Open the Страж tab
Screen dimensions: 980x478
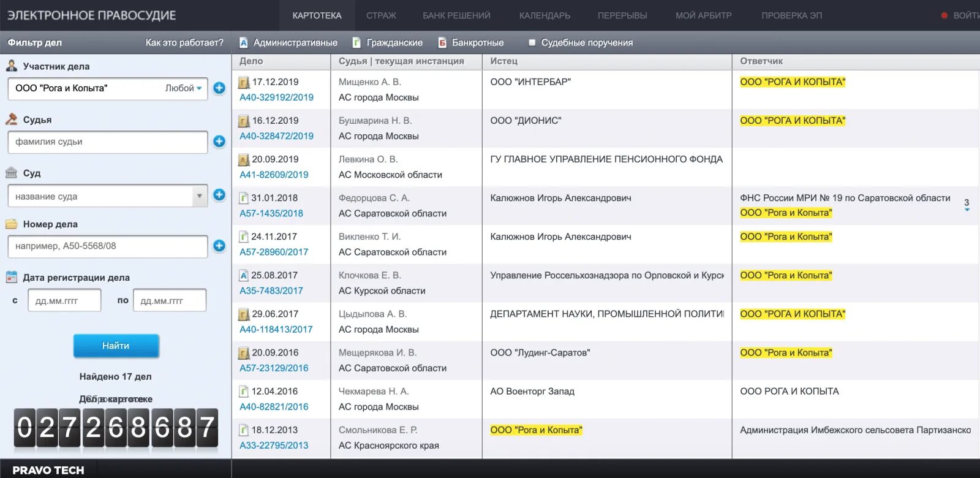click(x=381, y=15)
